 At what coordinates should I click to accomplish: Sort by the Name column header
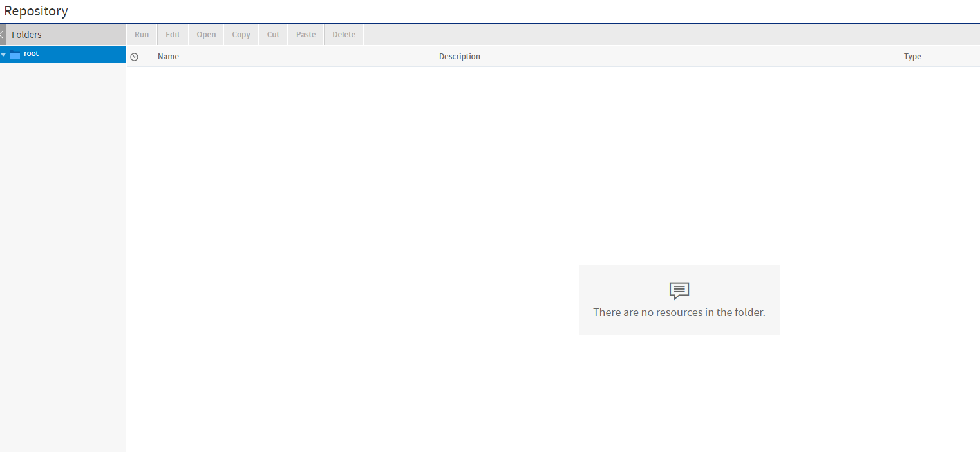(x=168, y=57)
